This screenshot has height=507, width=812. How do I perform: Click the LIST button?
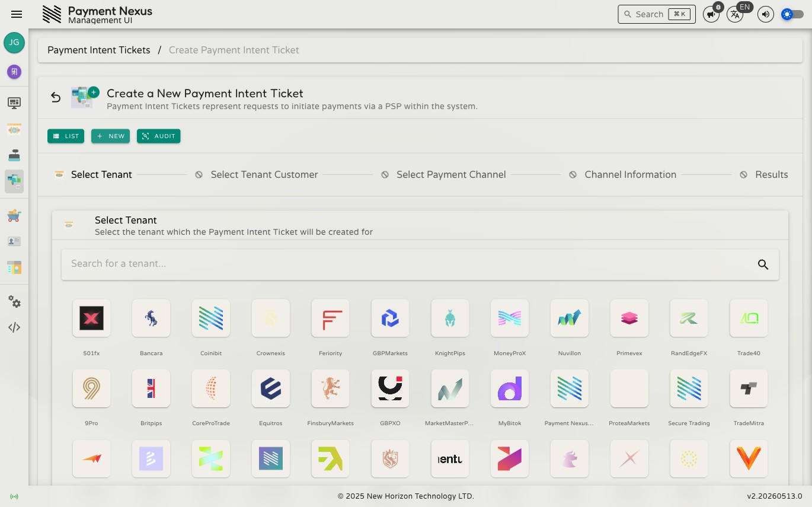click(66, 136)
